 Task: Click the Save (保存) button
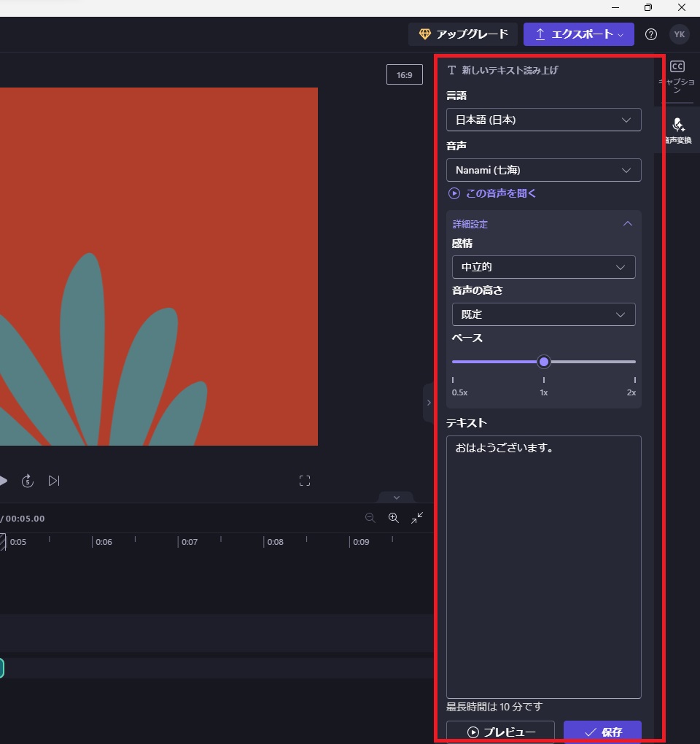[602, 732]
